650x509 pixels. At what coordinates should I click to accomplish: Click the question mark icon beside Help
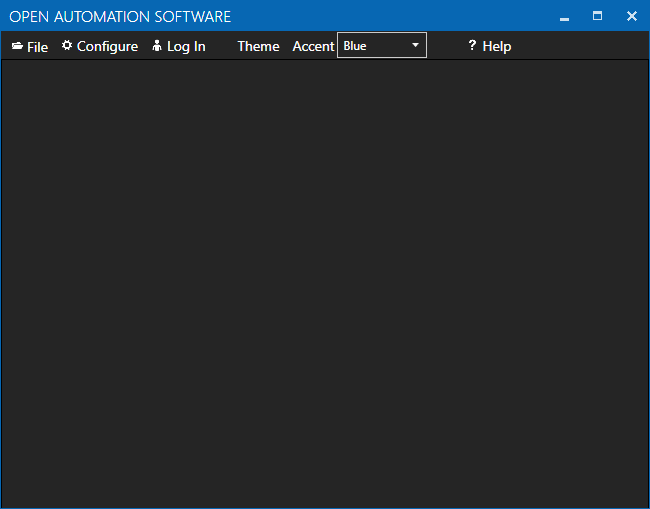(x=472, y=46)
